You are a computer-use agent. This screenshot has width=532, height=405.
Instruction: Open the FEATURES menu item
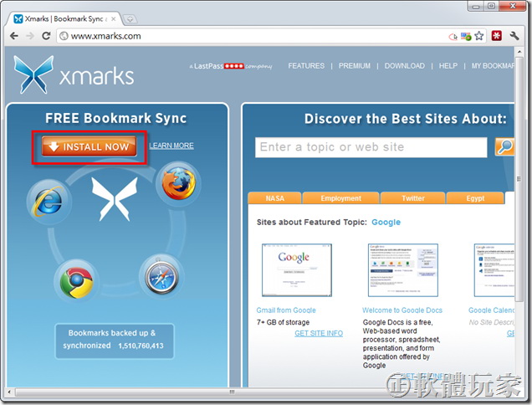[x=306, y=66]
